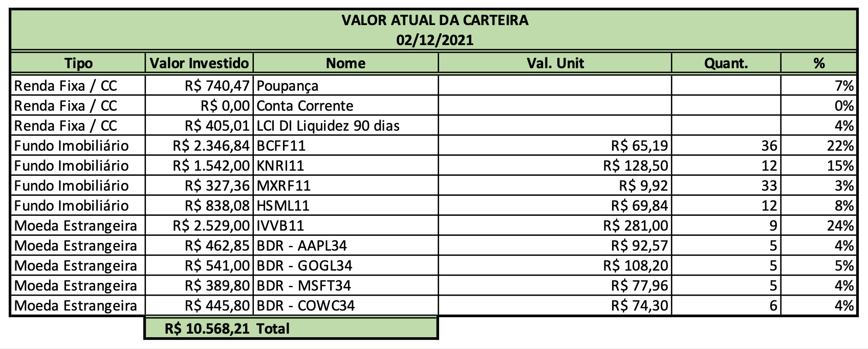Screen dimensions: 868x349
Task: Select the % column header
Action: pos(819,63)
